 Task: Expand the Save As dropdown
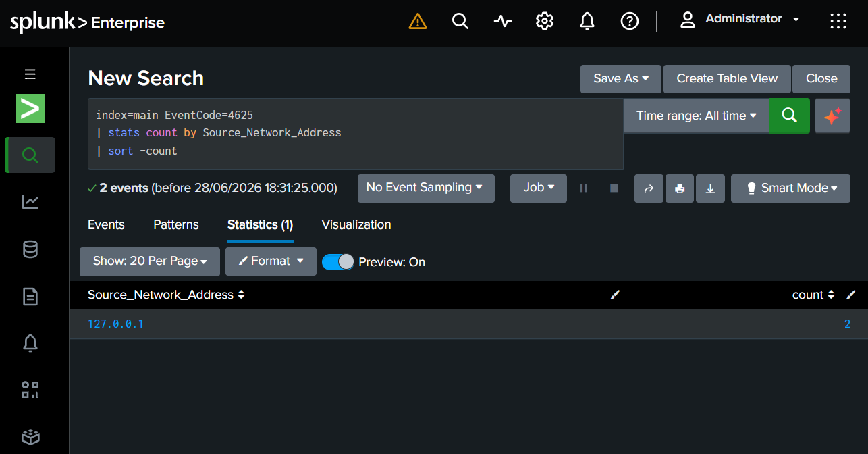[621, 79]
